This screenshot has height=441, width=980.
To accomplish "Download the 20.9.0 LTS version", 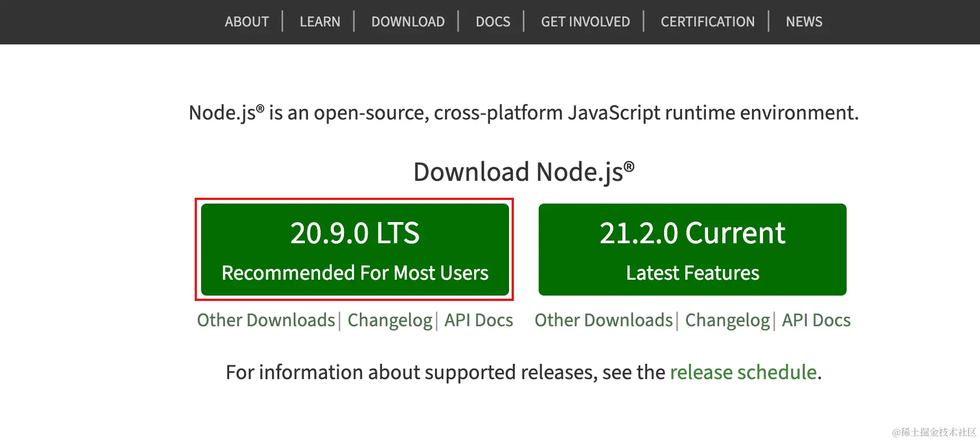I will (355, 250).
